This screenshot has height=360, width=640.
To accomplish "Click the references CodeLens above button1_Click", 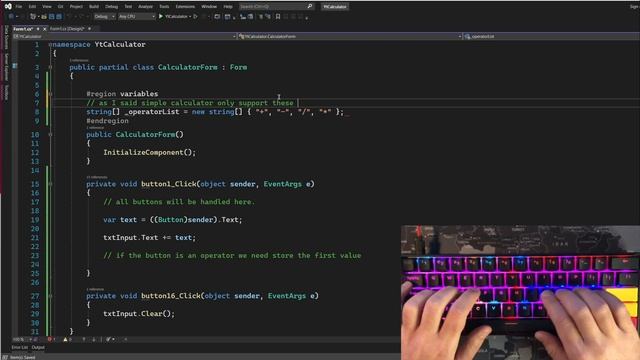I will (x=97, y=178).
